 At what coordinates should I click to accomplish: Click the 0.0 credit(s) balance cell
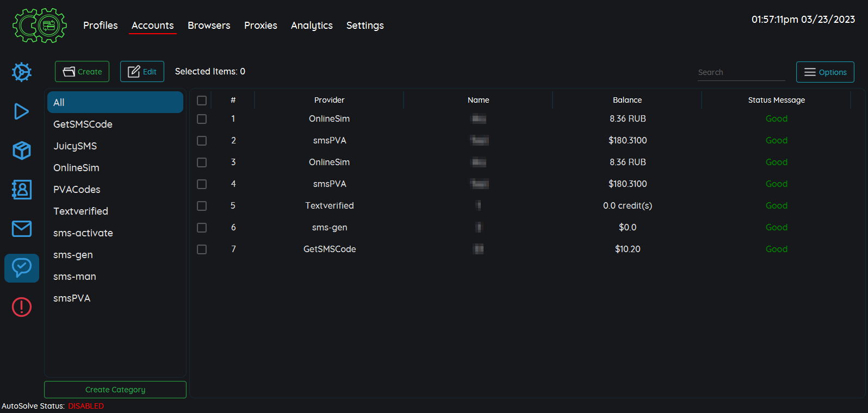coord(627,205)
